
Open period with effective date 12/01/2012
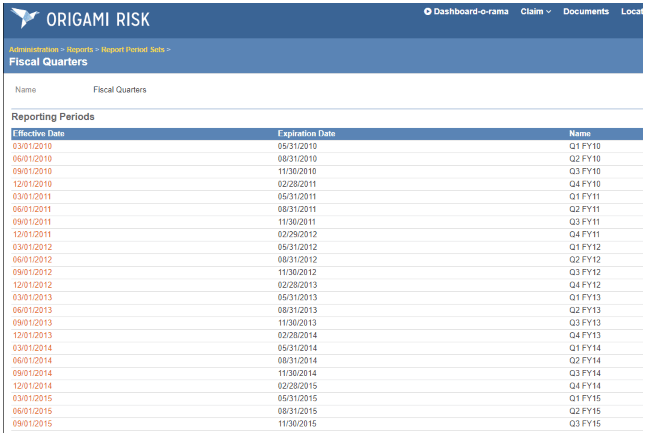point(32,285)
